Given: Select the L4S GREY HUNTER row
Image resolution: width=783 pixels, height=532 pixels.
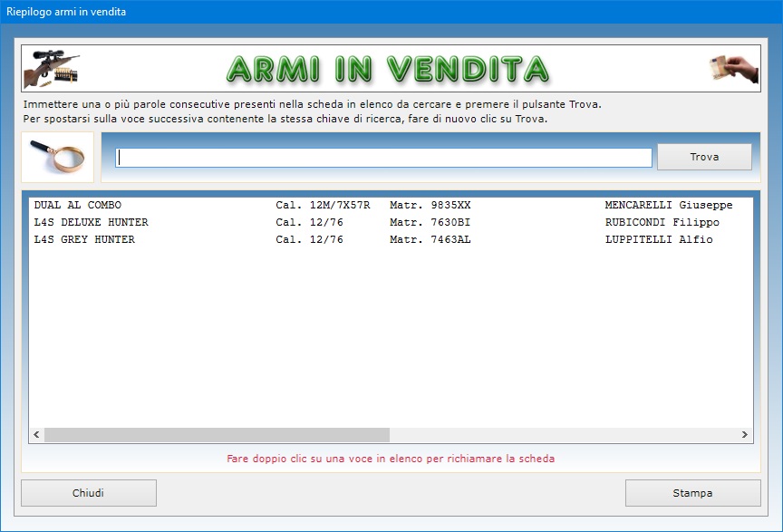Looking at the screenshot, I should click(x=391, y=239).
